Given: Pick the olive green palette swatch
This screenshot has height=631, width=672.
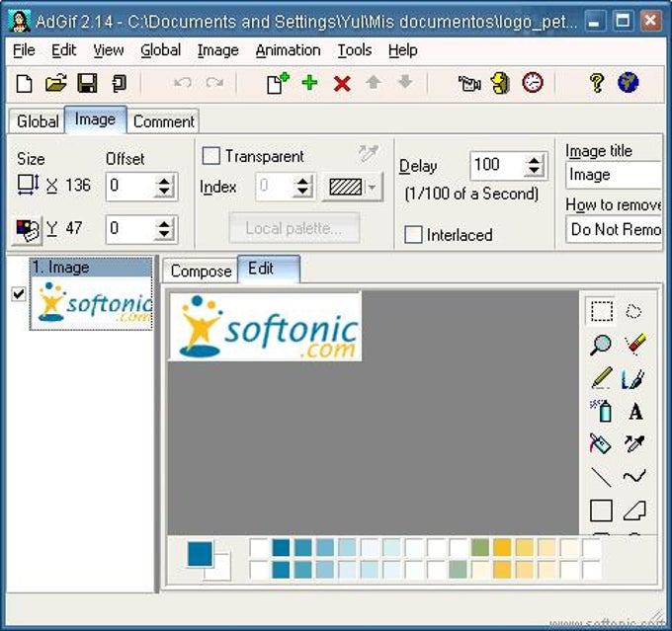Looking at the screenshot, I should point(479,547).
